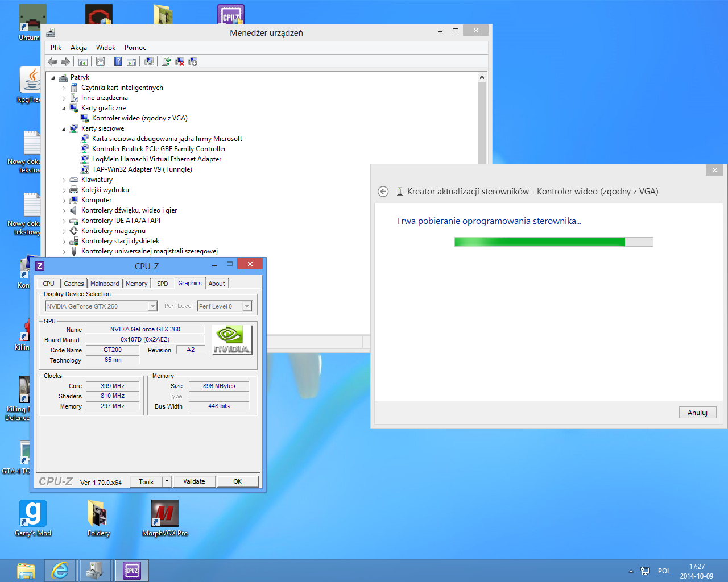Collapse the Karty graficzne category
Screen dimensions: 728x582
click(x=64, y=109)
